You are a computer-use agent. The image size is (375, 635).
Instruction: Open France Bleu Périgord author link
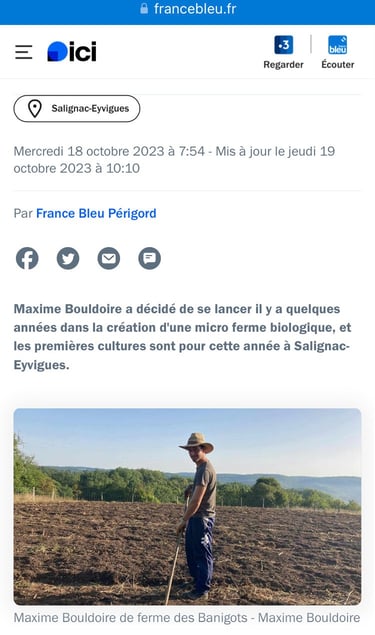(96, 213)
